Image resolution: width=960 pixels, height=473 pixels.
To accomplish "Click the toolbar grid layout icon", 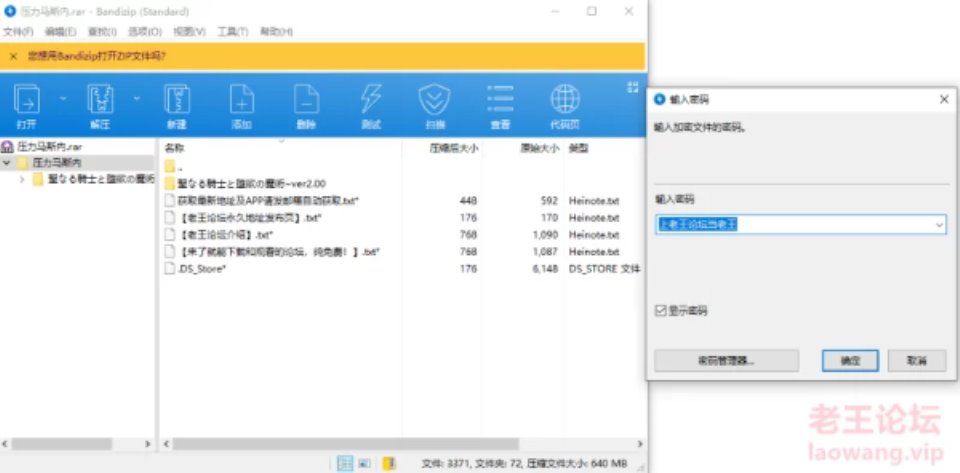I will (x=632, y=87).
